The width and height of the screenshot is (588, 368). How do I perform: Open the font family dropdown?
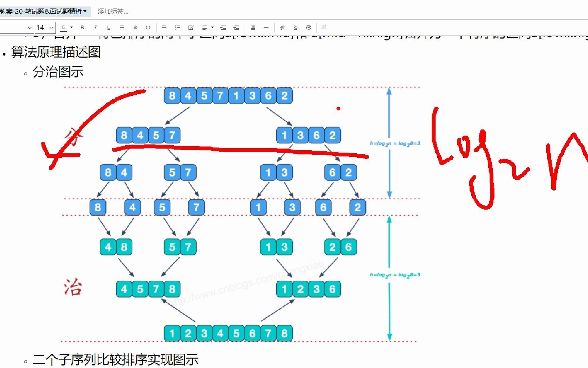pos(16,28)
